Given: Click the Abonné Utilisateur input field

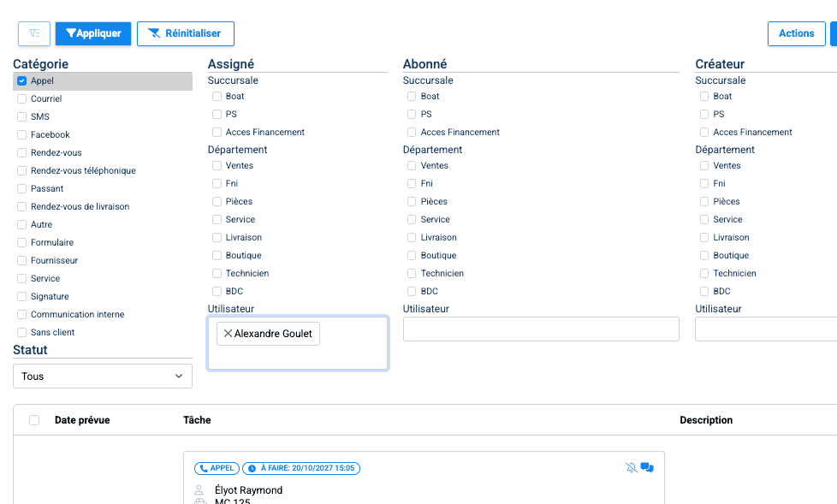Looking at the screenshot, I should click(x=541, y=329).
